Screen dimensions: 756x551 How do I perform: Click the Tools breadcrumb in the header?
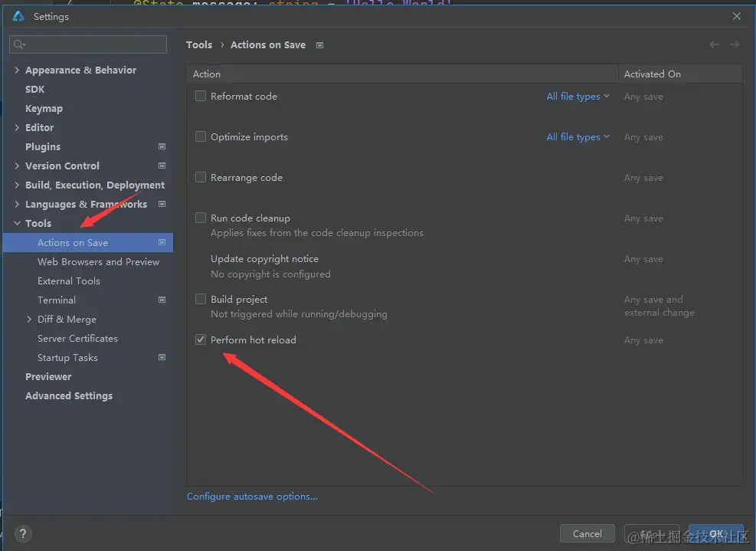point(199,45)
